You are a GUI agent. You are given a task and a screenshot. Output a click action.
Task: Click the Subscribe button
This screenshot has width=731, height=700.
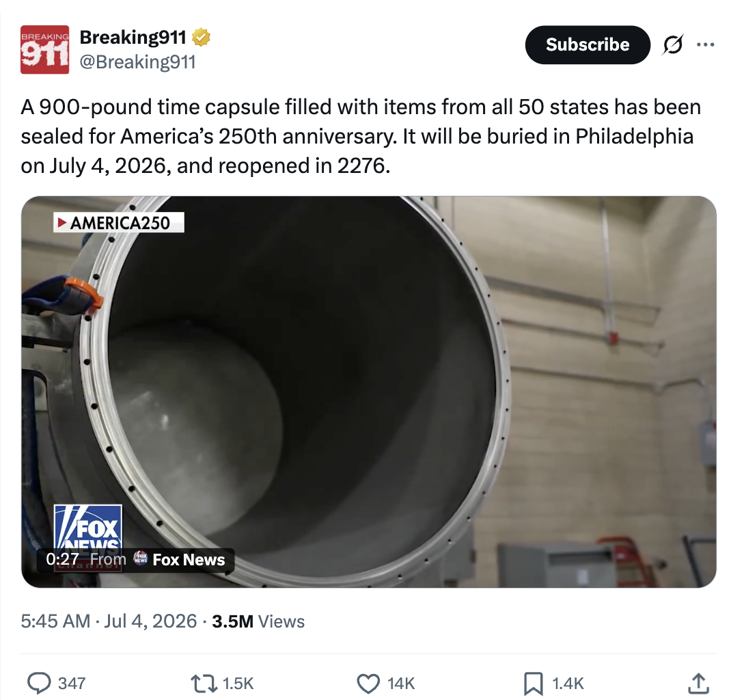coord(588,44)
